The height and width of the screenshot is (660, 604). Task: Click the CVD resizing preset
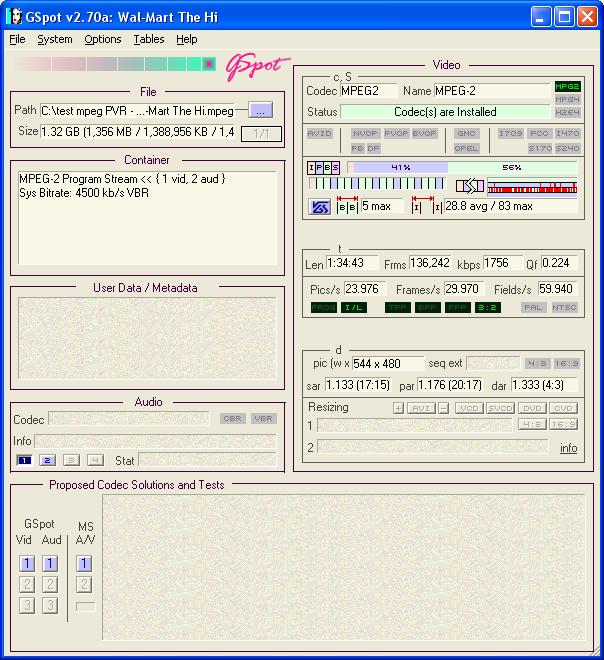[563, 408]
